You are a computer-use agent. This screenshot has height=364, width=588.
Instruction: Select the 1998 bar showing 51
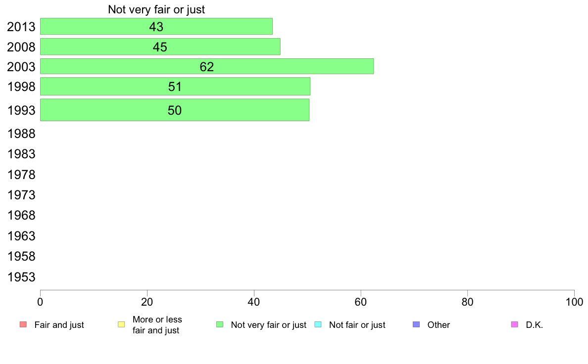coord(175,87)
